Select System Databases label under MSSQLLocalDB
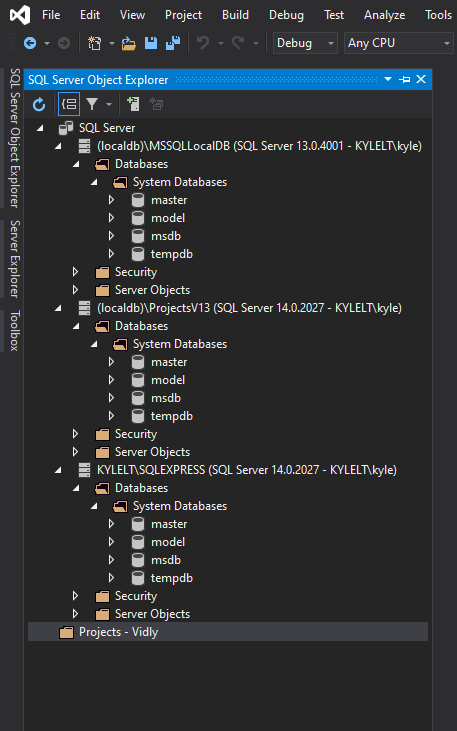 (180, 182)
